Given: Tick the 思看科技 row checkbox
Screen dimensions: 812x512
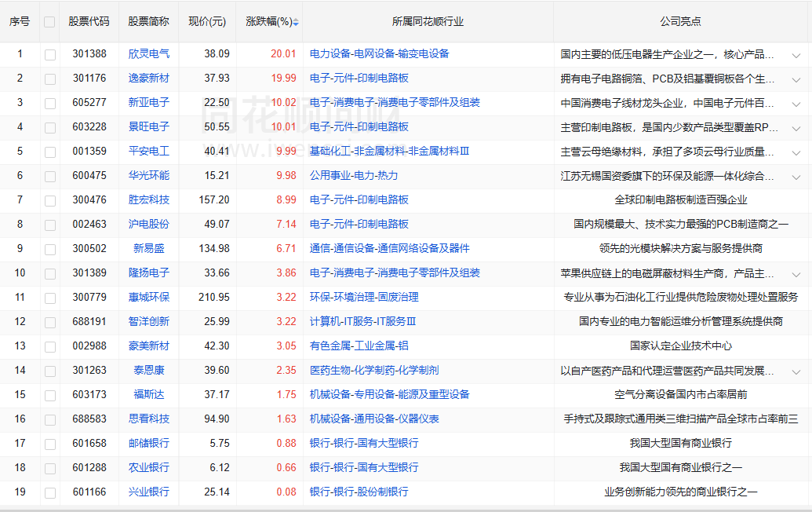Looking at the screenshot, I should click(x=50, y=420).
